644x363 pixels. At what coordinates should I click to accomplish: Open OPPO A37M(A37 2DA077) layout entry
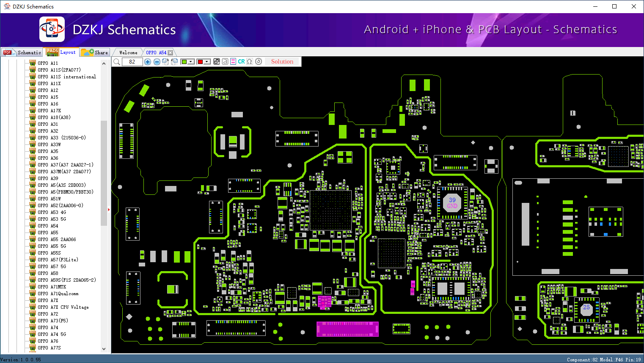(x=64, y=172)
